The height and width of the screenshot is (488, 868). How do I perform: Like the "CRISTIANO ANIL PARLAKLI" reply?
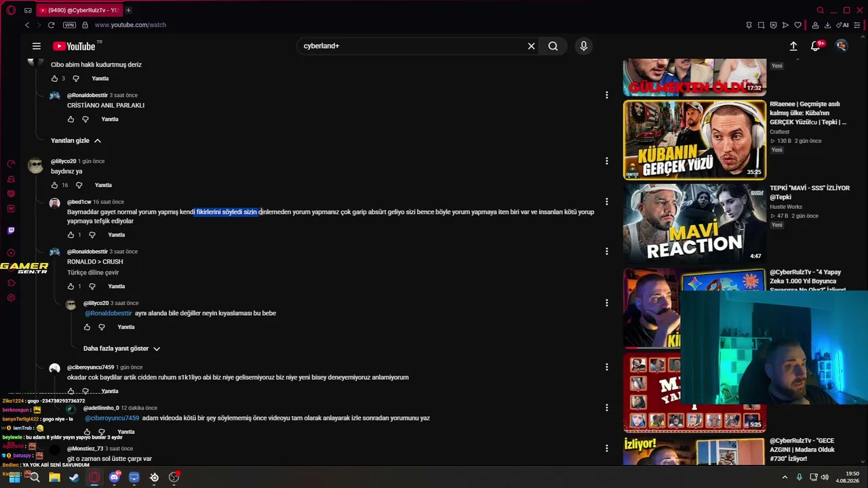pos(71,119)
